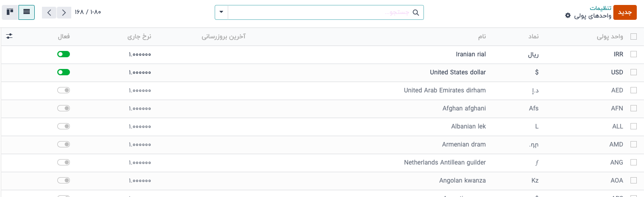Go to previous page of currencies

[49, 12]
